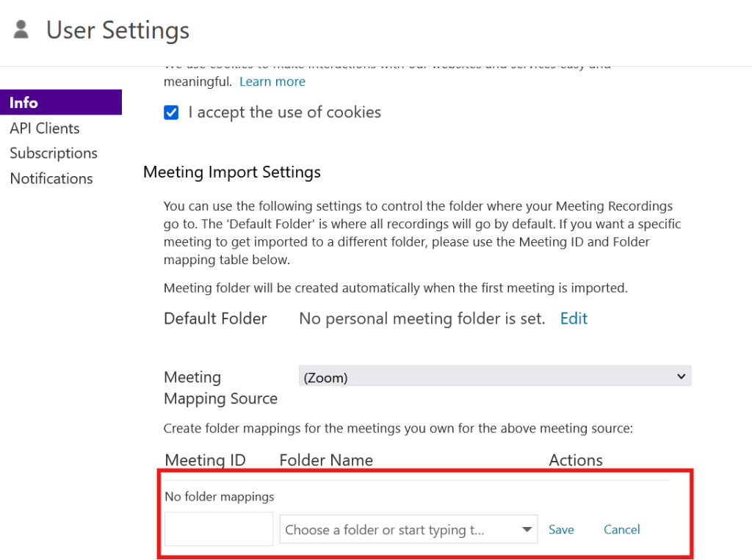The image size is (752, 560).
Task: Click Edit next to Default Folder
Action: tap(574, 319)
